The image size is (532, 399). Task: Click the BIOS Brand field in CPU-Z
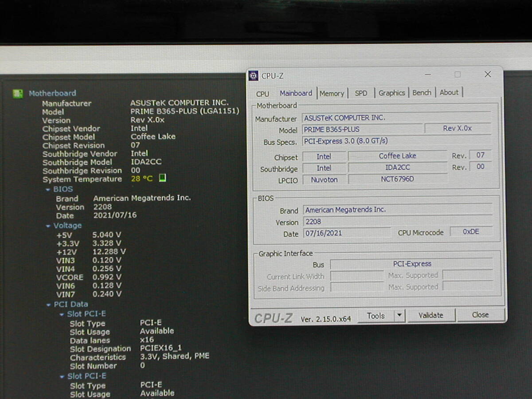(398, 210)
